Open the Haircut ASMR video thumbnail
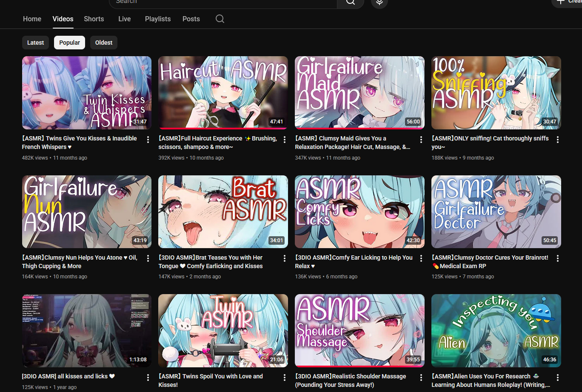 point(223,92)
